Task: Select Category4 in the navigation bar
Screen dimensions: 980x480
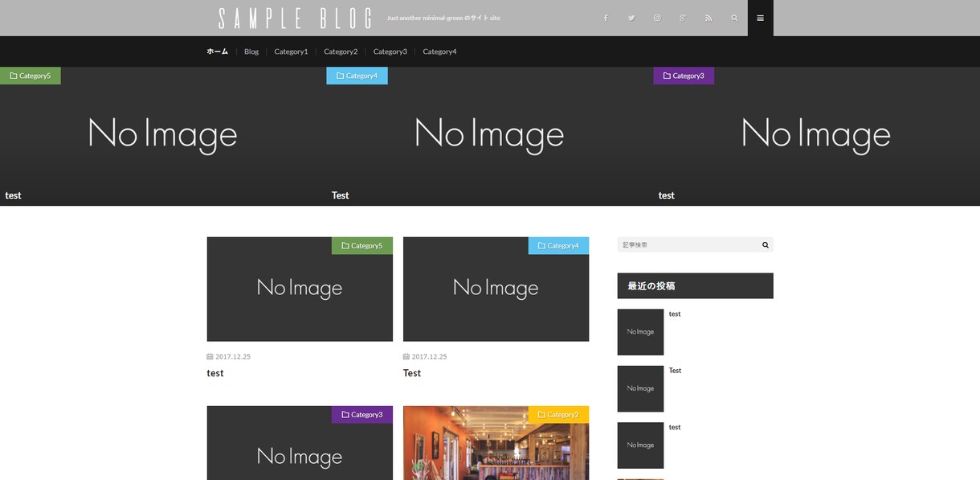Action: point(439,51)
